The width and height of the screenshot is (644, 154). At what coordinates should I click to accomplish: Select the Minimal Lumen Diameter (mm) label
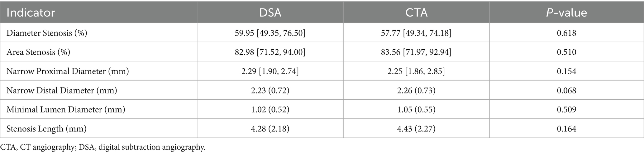pyautogui.click(x=66, y=110)
